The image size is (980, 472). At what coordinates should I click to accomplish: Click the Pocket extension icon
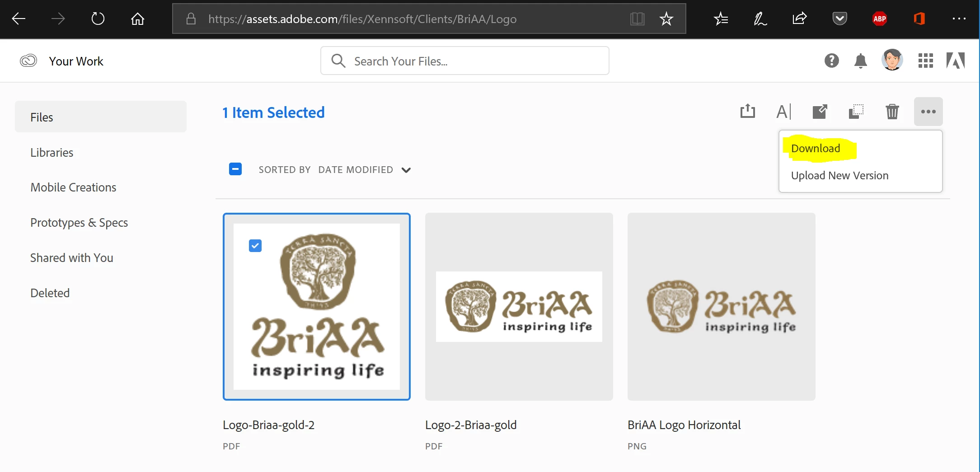point(839,19)
